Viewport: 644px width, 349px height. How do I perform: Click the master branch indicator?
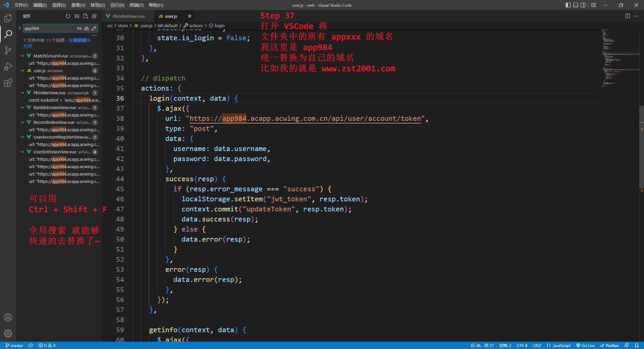coord(14,345)
